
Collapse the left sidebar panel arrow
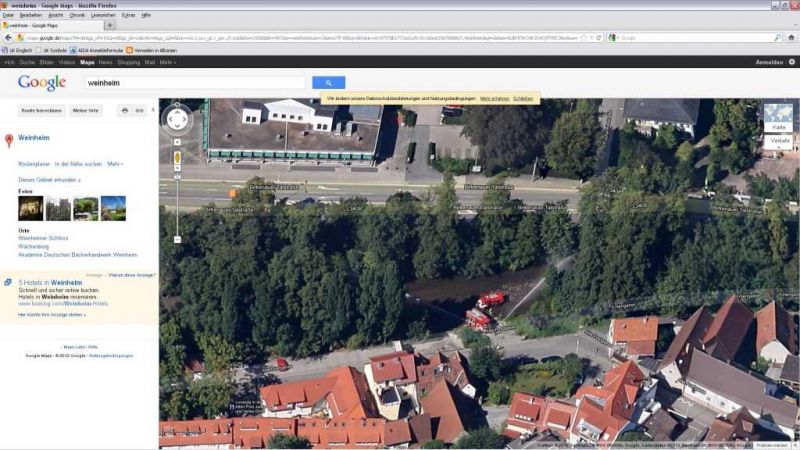153,109
